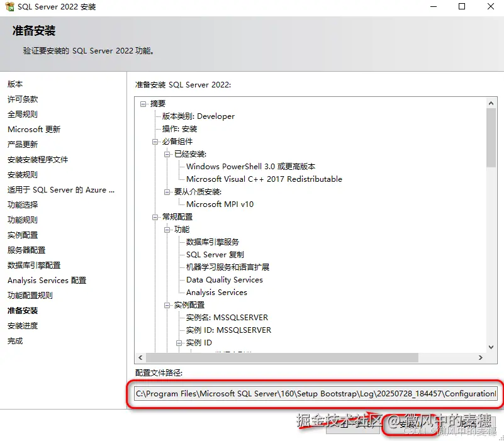Click the vertical scrollbar thumb

coord(491,138)
